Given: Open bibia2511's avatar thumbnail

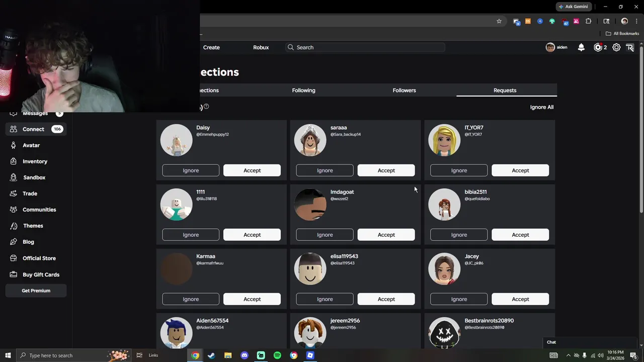Looking at the screenshot, I should coord(444,205).
